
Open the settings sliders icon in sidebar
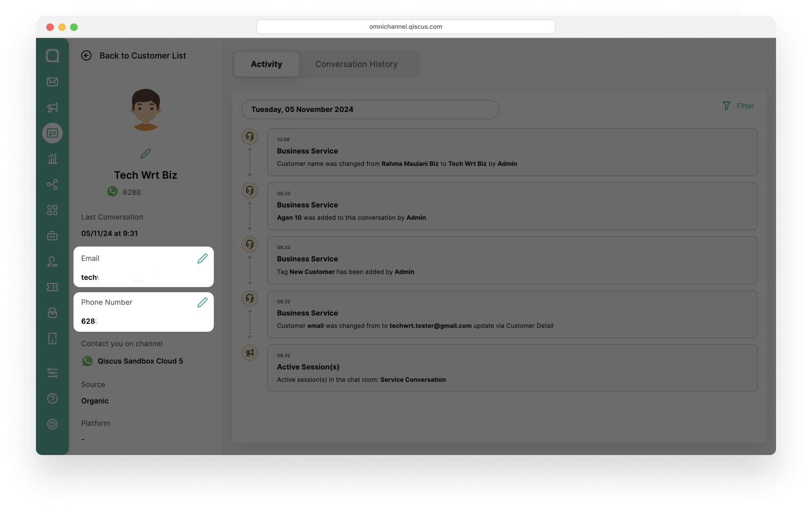pos(52,373)
